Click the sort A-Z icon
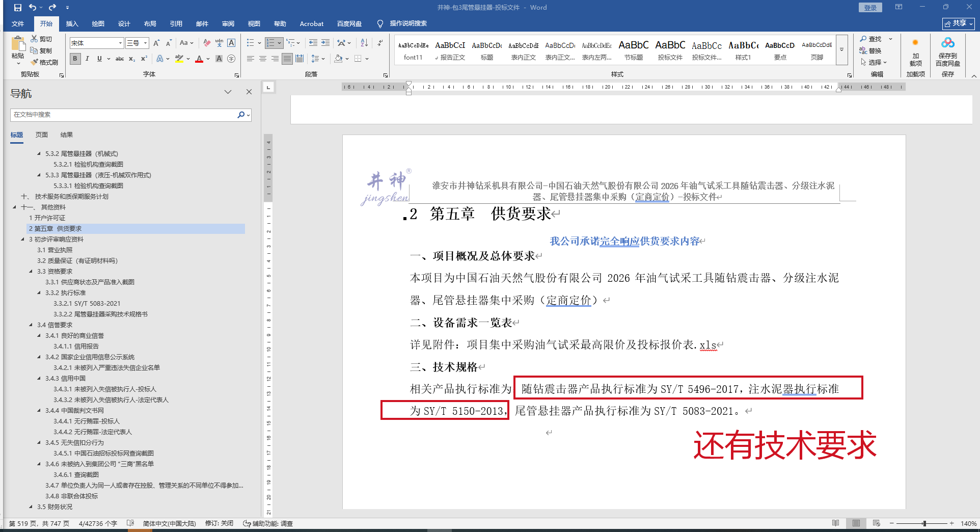 coord(364,43)
